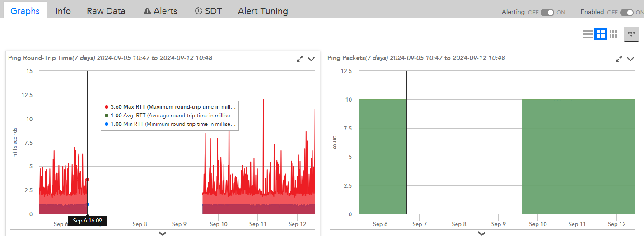Expand legend below Ping Packets graph
This screenshot has height=236, width=644.
click(482, 233)
